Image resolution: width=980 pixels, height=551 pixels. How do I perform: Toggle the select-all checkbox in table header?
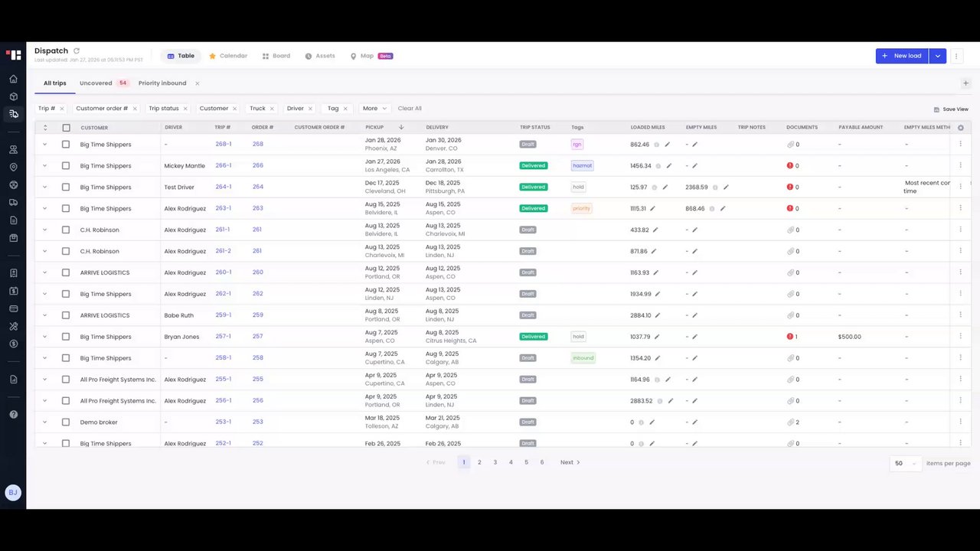66,128
